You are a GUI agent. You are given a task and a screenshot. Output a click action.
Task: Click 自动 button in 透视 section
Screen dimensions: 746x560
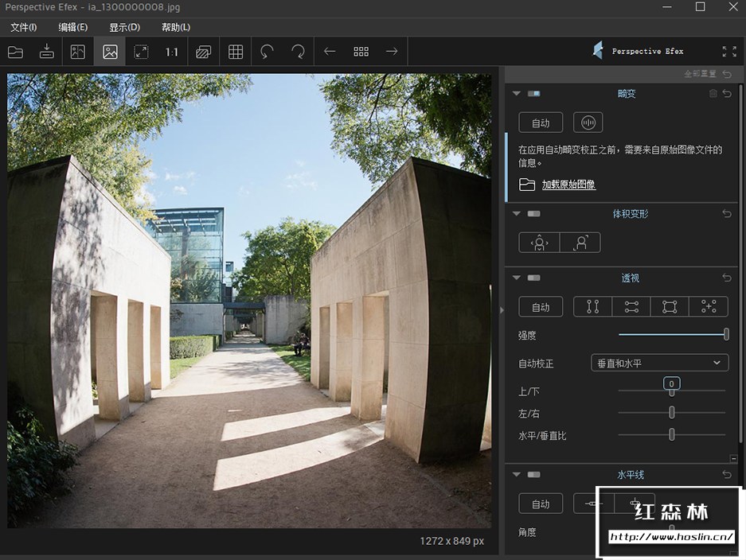pyautogui.click(x=541, y=306)
